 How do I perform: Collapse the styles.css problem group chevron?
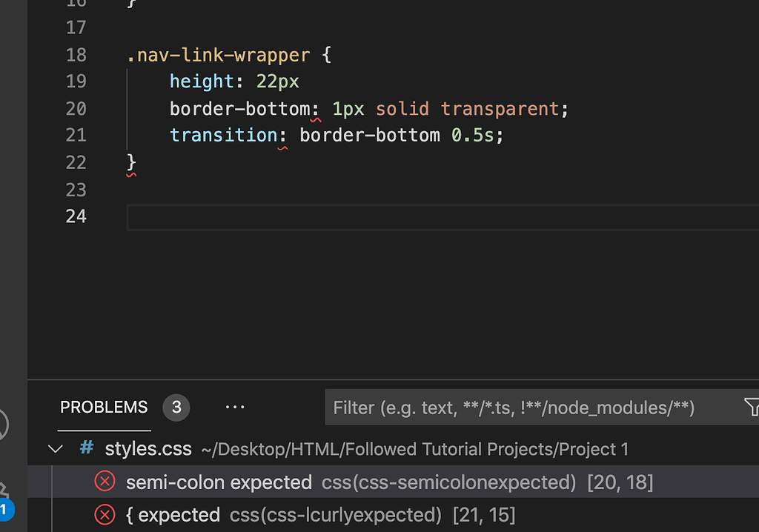click(55, 448)
